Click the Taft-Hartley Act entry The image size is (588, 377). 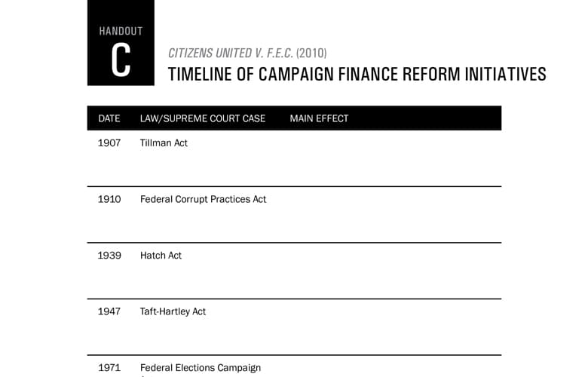click(173, 311)
